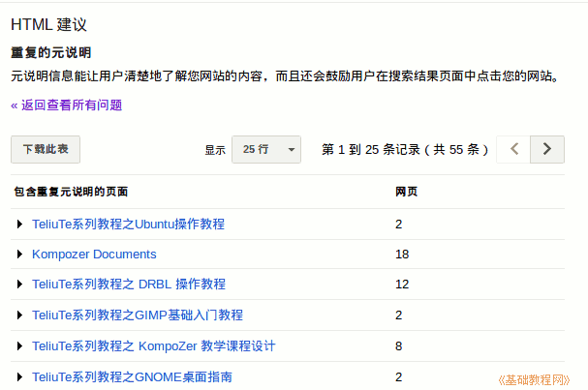This screenshot has width=588, height=390.
Task: Expand the Ubuntu操作教程 row
Action: (19, 225)
